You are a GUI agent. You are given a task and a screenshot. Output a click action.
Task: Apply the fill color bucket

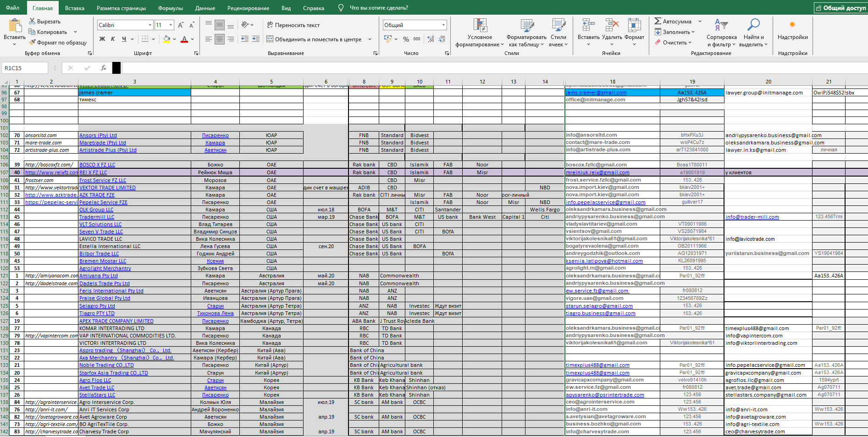(167, 39)
